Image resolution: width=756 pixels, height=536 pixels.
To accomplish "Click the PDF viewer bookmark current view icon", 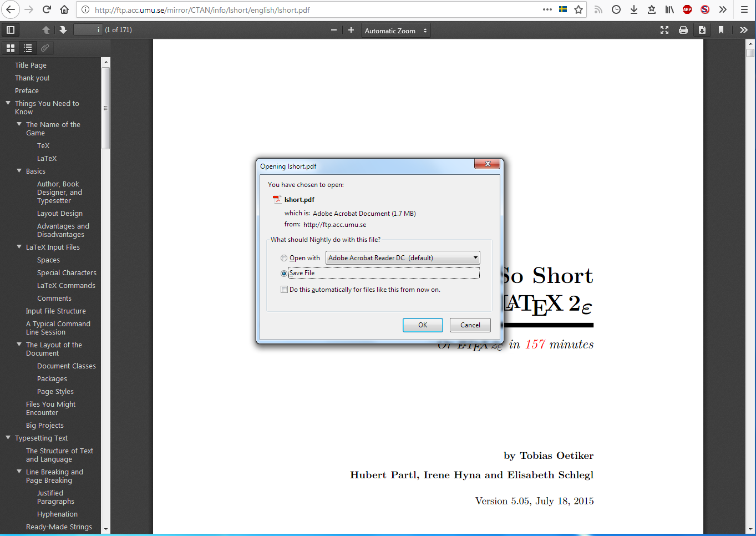I will 721,30.
